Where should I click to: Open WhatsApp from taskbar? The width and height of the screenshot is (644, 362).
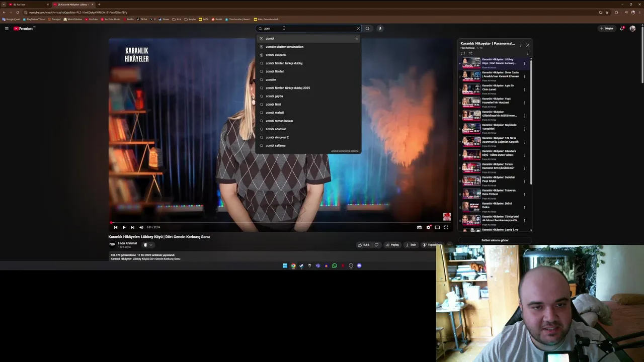point(334,265)
